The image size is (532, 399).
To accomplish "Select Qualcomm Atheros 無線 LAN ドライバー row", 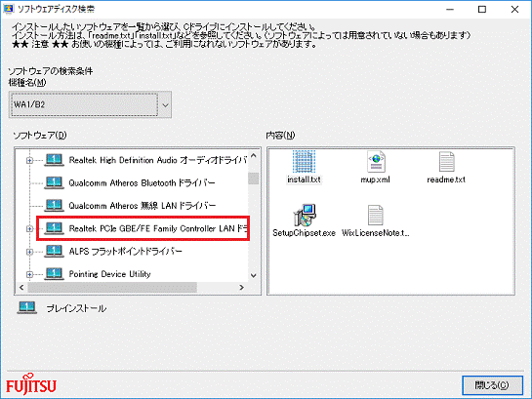I will (143, 206).
